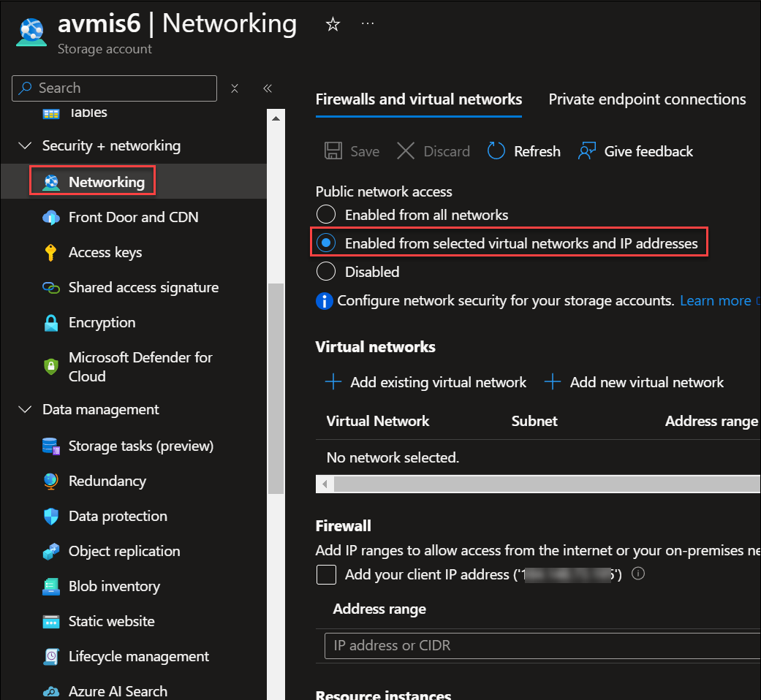761x700 pixels.
Task: Select Enabled from all networks option
Action: coord(326,215)
